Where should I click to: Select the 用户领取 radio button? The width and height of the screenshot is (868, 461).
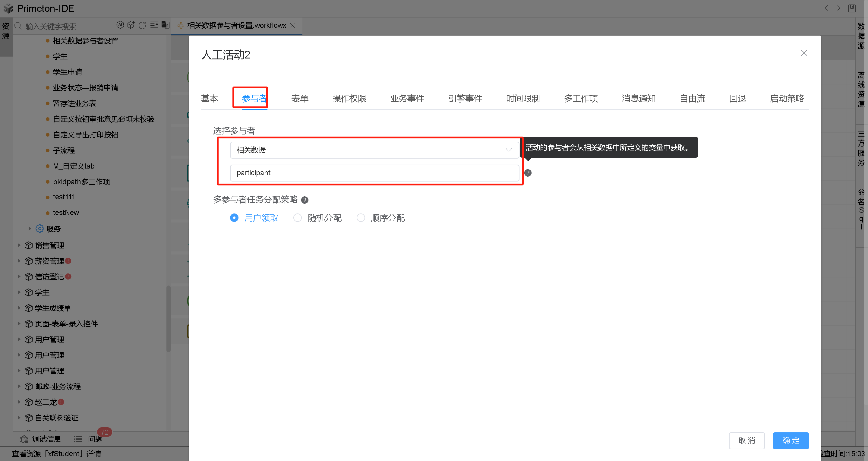pos(235,218)
